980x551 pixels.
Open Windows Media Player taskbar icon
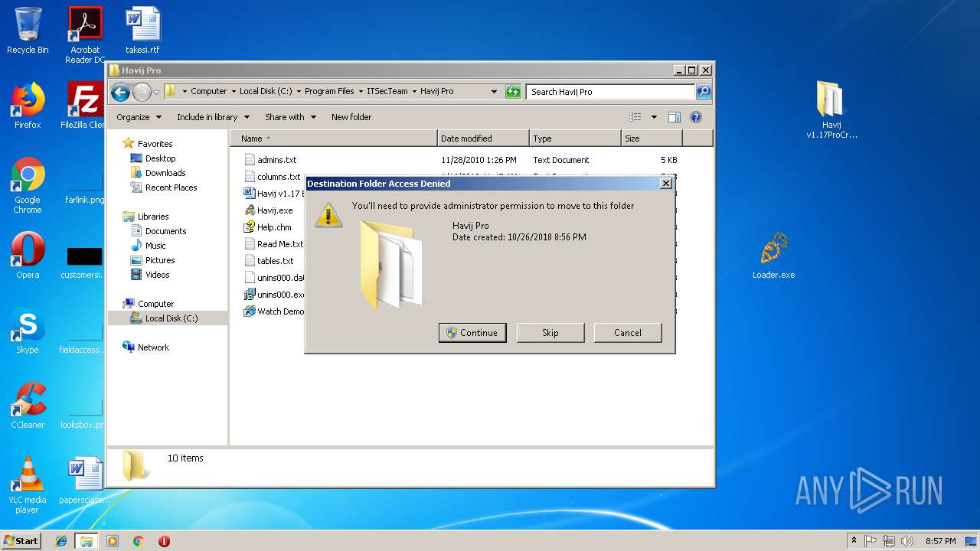pos(113,541)
